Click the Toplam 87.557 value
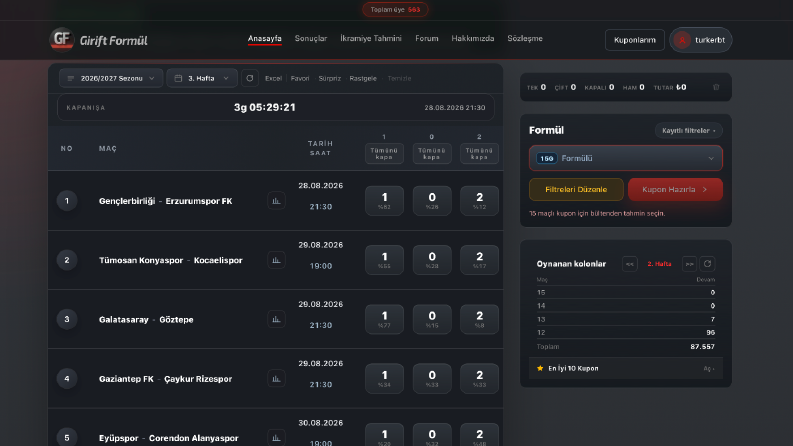This screenshot has height=446, width=793. (x=702, y=346)
